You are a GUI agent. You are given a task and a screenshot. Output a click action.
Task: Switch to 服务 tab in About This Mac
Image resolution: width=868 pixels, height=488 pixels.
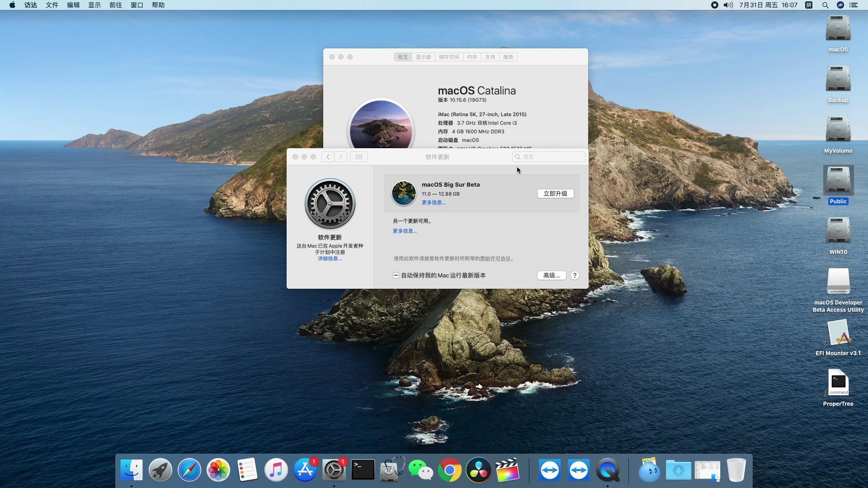508,57
